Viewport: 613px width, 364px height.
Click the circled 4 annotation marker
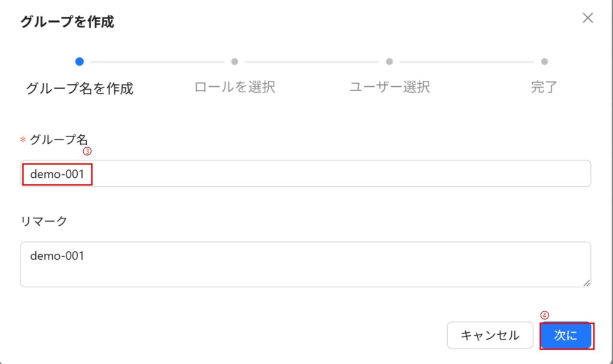544,315
